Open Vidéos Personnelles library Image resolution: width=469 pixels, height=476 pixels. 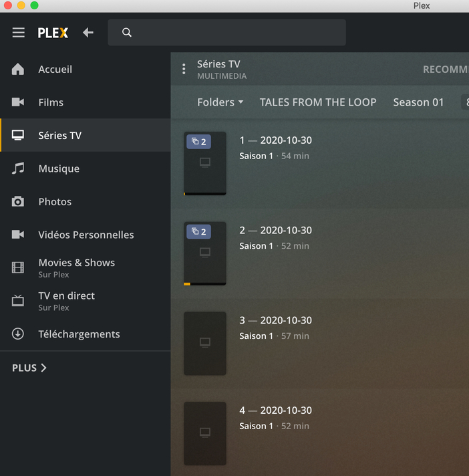(x=86, y=235)
